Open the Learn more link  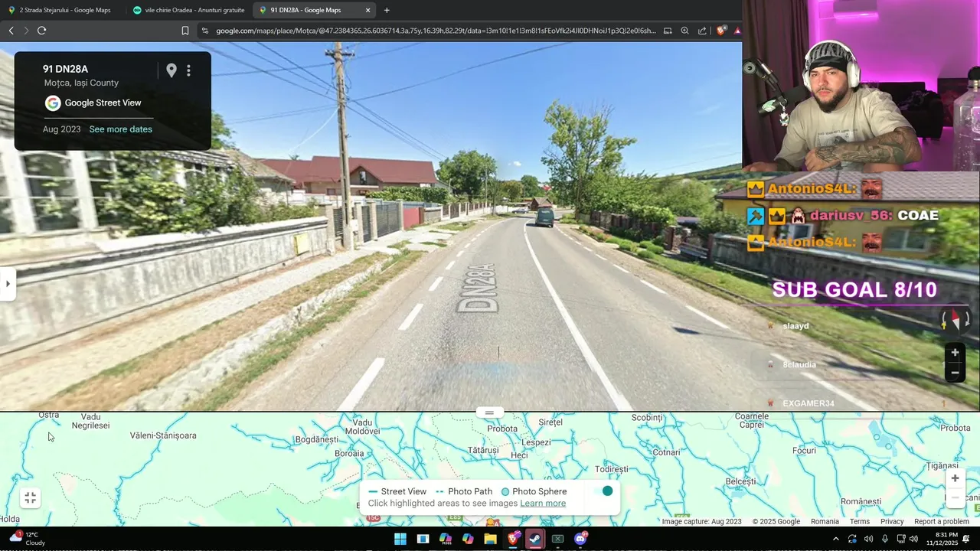[543, 504]
